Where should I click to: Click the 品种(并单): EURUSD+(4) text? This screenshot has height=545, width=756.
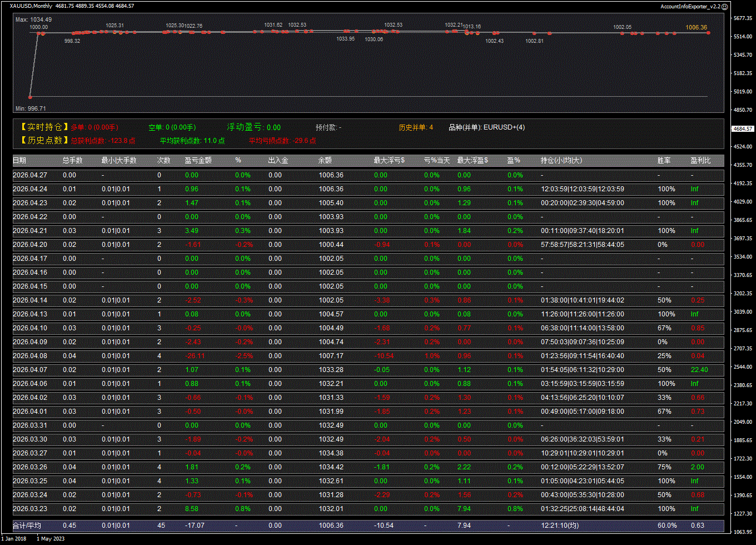tap(486, 127)
